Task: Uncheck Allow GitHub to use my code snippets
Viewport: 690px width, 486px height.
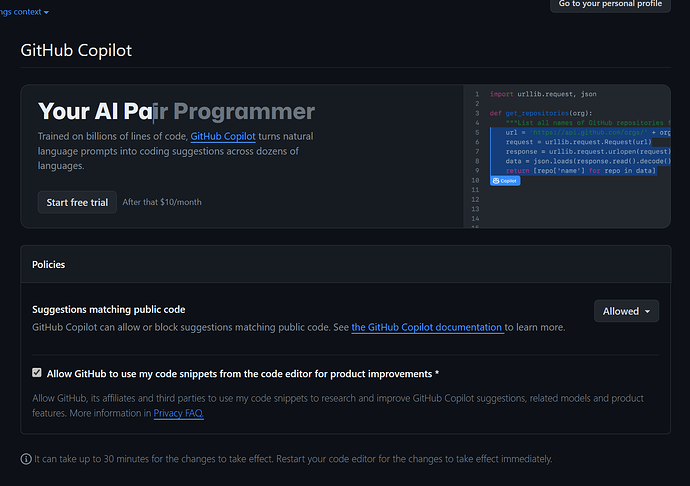Action: 37,373
